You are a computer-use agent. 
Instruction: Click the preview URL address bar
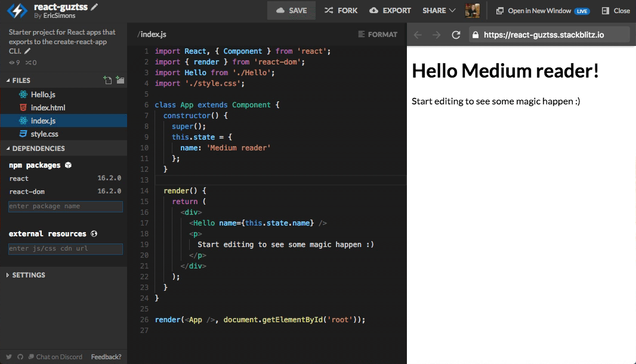[x=549, y=35]
